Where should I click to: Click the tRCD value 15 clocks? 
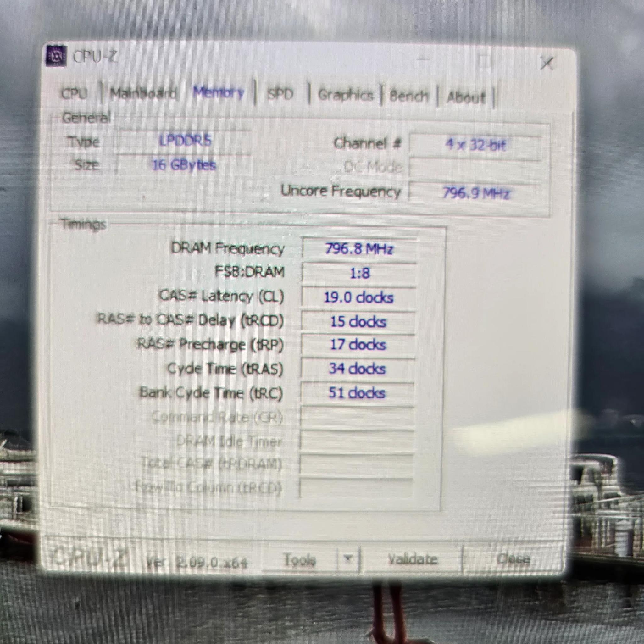(x=358, y=322)
